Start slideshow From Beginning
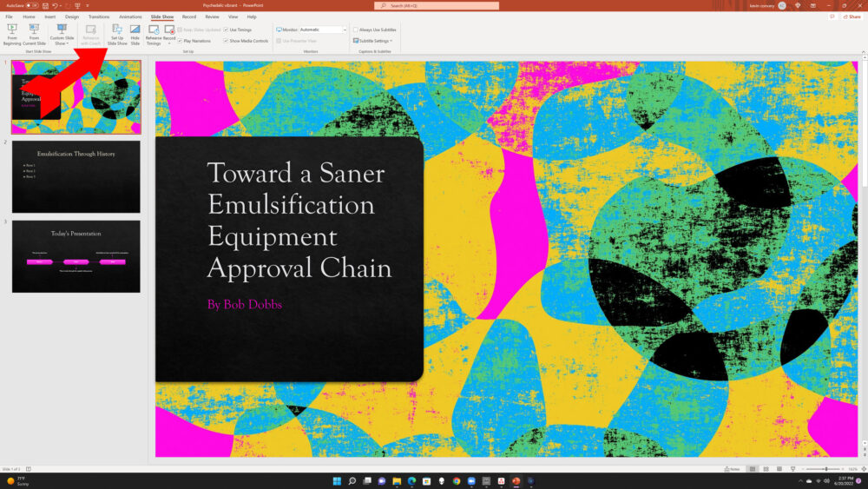This screenshot has height=489, width=868. 12,34
